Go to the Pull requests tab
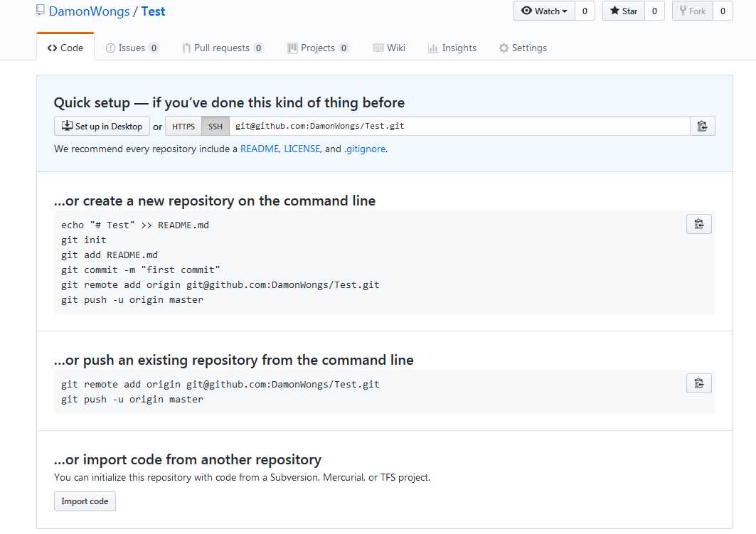The height and width of the screenshot is (534, 756). (223, 48)
